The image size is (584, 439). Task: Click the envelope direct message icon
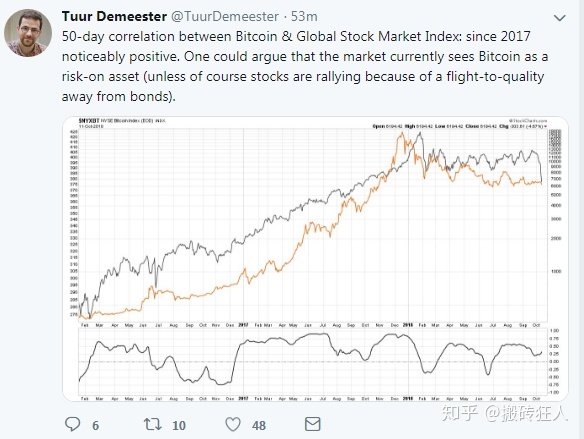coord(312,424)
